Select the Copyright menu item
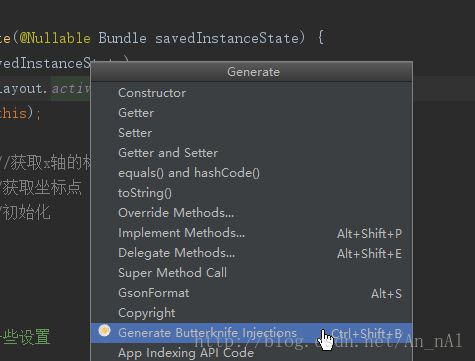The width and height of the screenshot is (475, 361). (252, 313)
